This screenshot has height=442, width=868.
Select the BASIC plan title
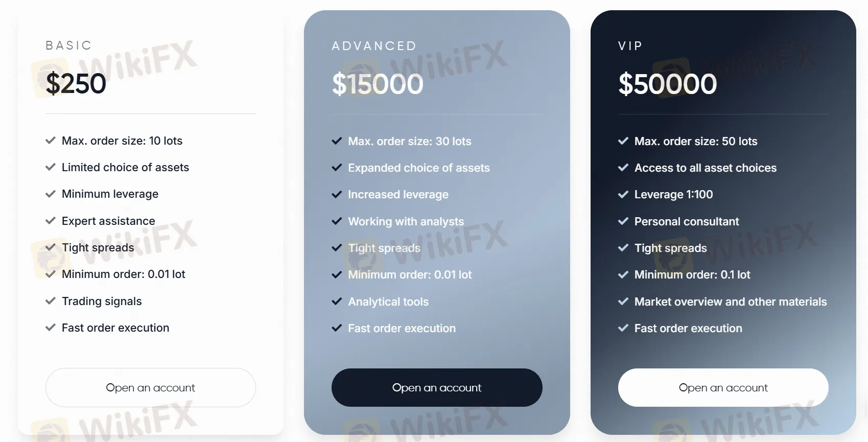[68, 45]
